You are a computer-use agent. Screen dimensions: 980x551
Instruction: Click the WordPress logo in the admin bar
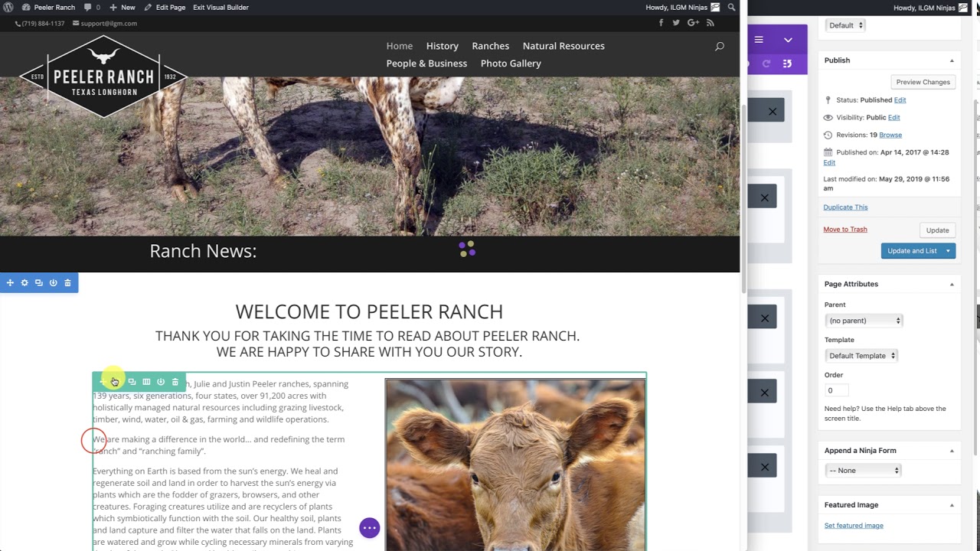tap(8, 8)
